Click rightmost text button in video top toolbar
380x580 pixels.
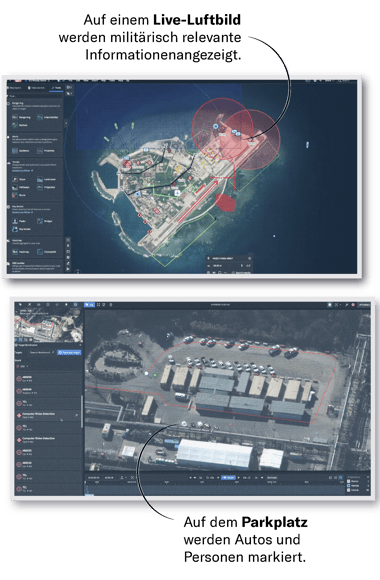364,305
